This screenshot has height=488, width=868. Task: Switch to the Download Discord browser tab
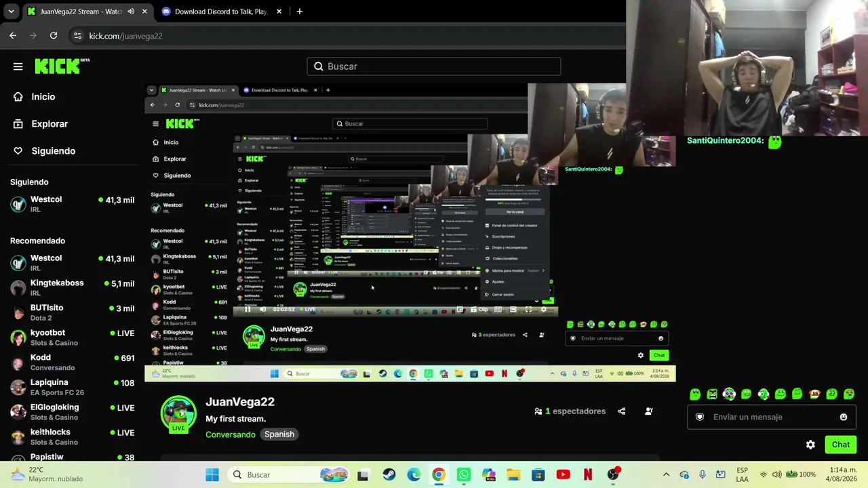tap(222, 12)
